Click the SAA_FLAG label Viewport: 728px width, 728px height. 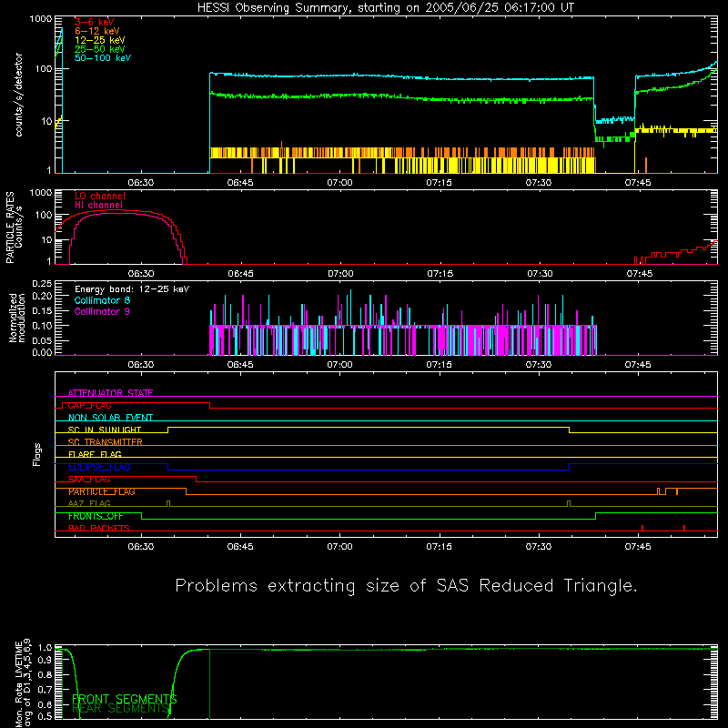89,480
